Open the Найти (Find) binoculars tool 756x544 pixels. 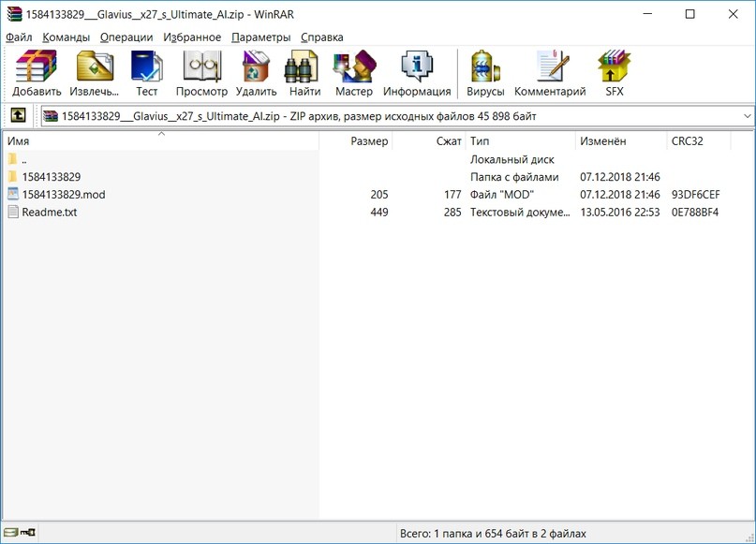pos(304,74)
